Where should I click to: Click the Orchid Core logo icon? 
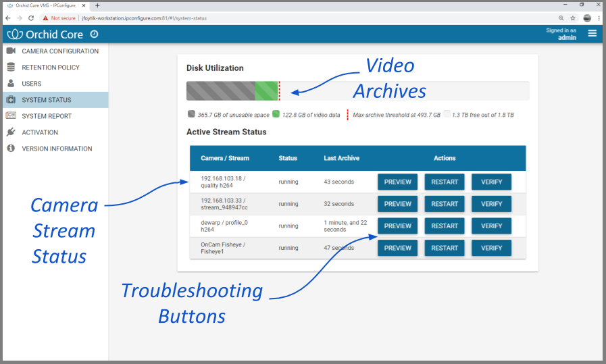coord(15,34)
